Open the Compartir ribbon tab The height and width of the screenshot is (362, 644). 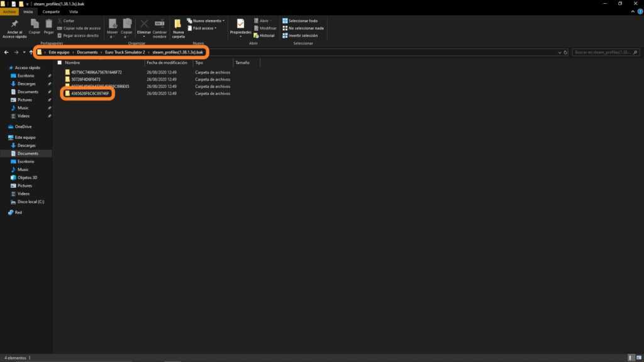(52, 11)
